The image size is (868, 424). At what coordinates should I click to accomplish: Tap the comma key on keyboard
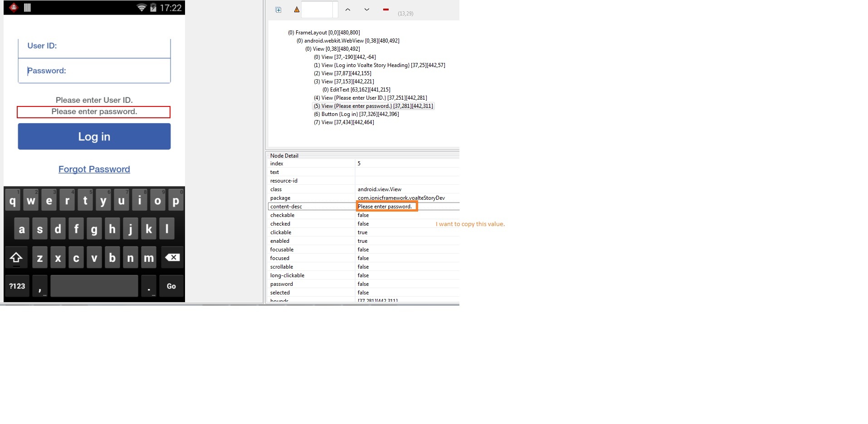pyautogui.click(x=40, y=286)
